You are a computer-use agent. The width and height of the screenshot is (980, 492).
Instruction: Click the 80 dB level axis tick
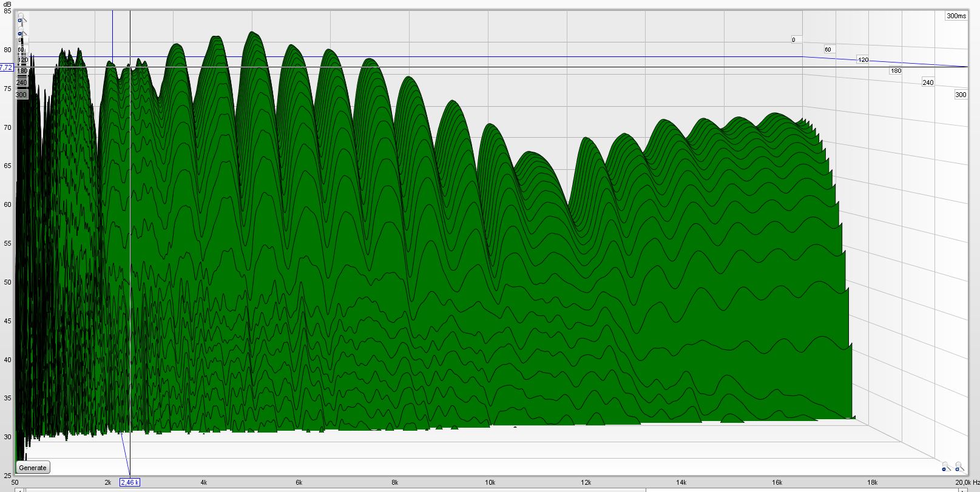[7, 50]
